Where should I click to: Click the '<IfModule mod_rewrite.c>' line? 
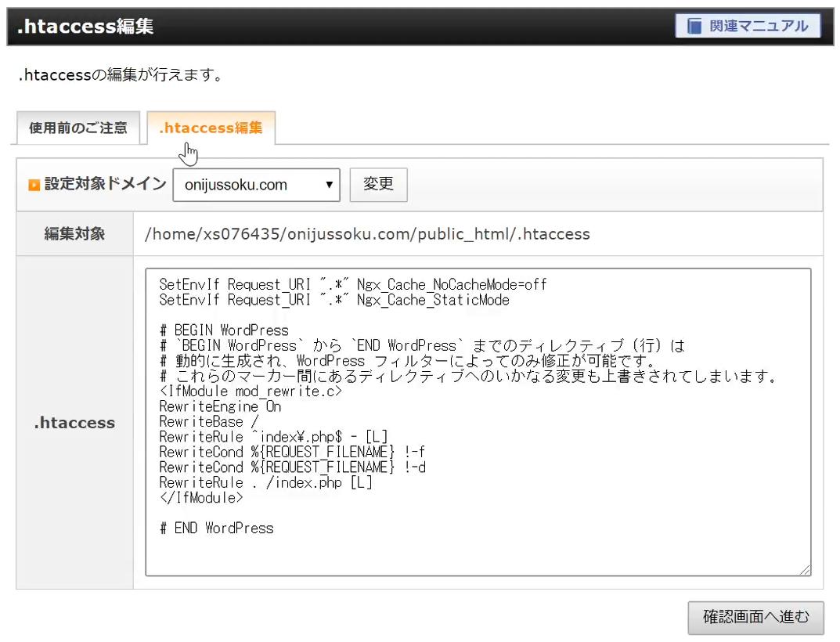pos(251,391)
